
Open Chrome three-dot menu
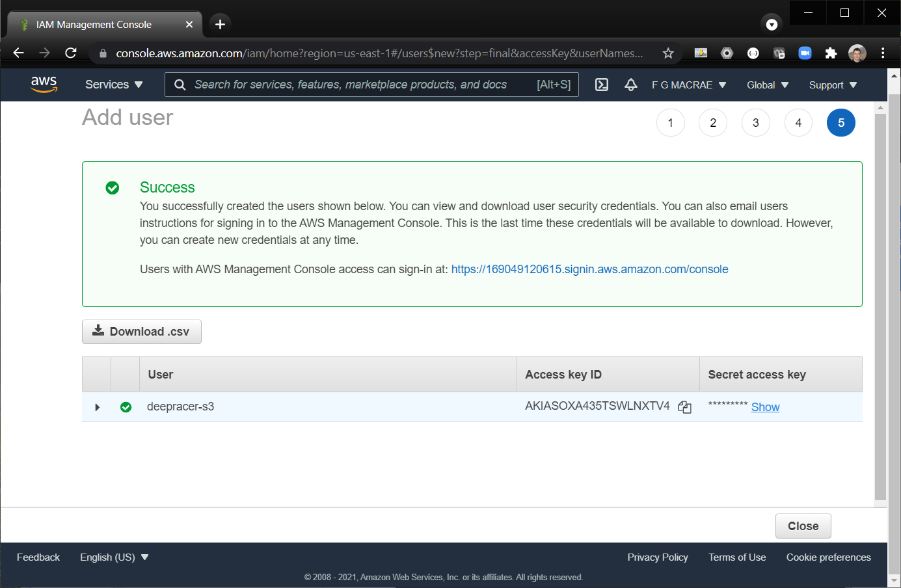[883, 53]
